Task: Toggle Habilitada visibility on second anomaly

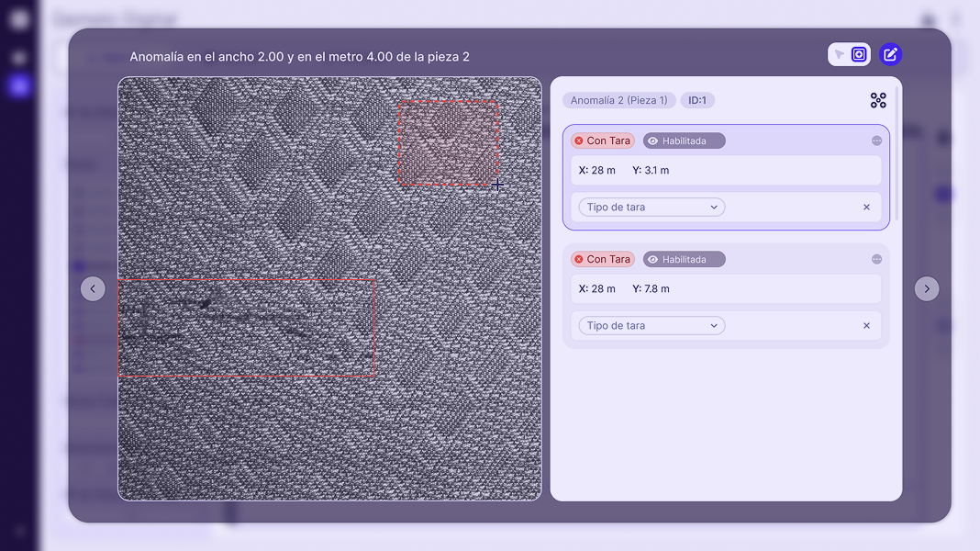Action: tap(684, 260)
